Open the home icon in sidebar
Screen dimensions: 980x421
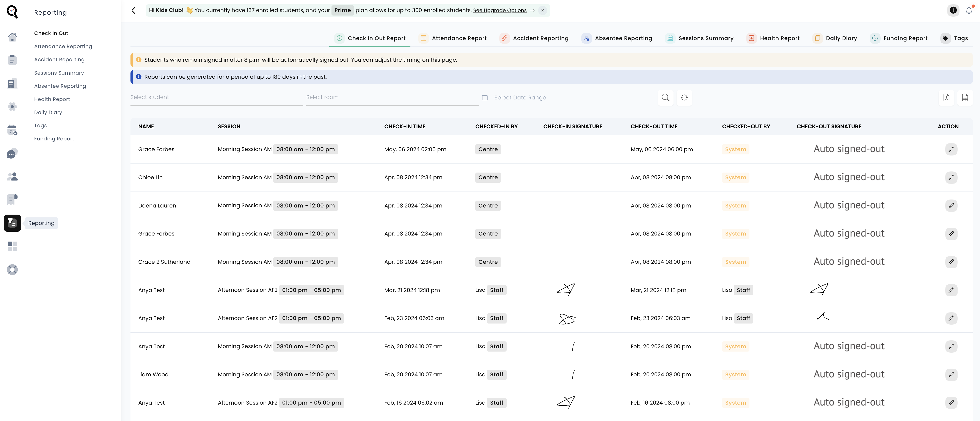tap(12, 37)
